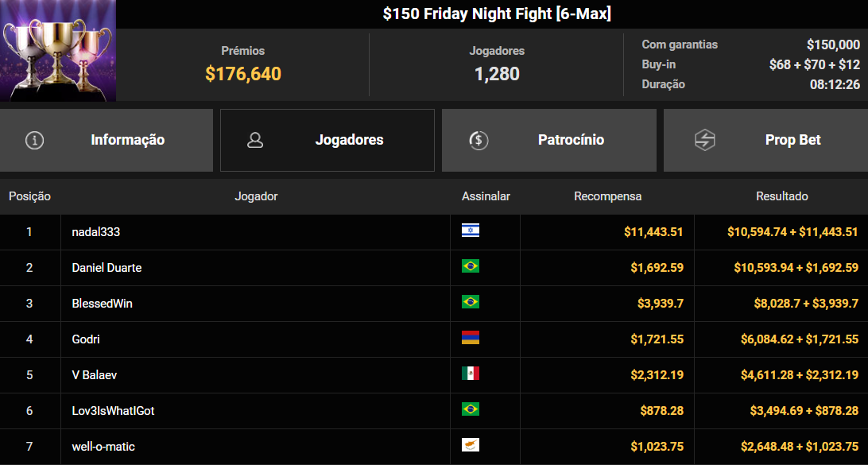Image resolution: width=868 pixels, height=465 pixels.
Task: Click Brazil flag beside Daniel Duarte
Action: (471, 266)
